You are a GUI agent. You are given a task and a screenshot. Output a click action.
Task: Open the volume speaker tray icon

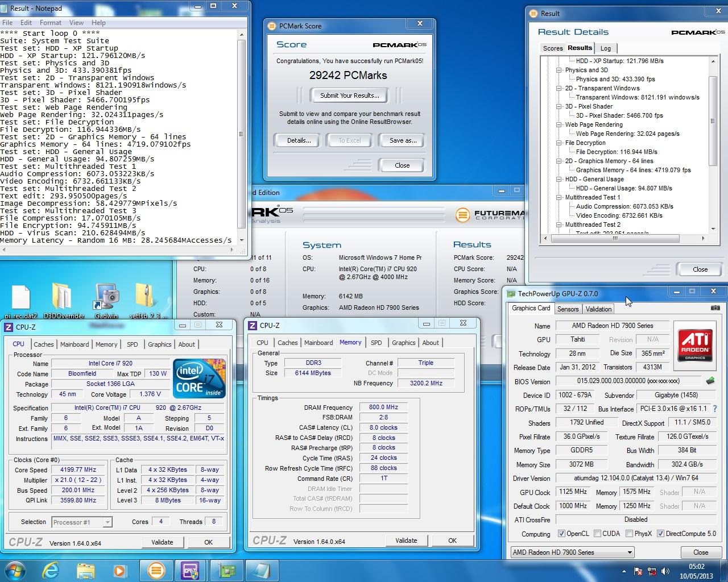[666, 571]
